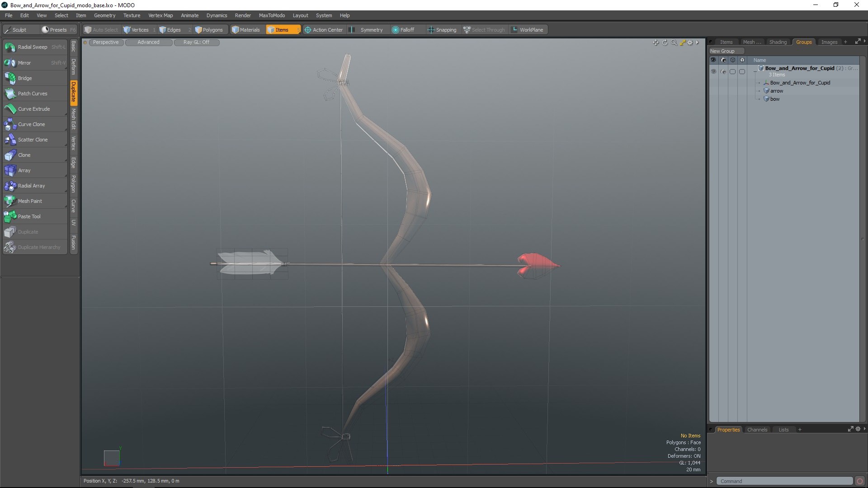Click in the Command input field
Viewport: 868px width, 488px height.
[x=785, y=481]
